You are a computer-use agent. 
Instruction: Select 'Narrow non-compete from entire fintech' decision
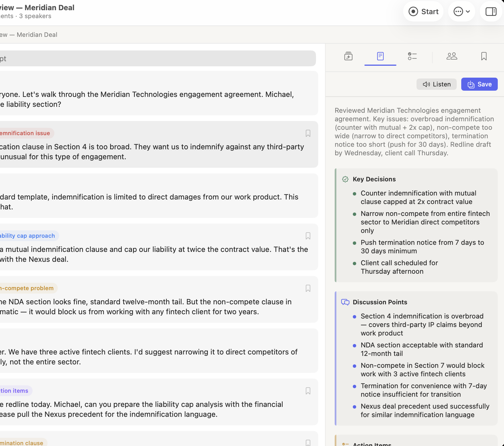point(425,222)
